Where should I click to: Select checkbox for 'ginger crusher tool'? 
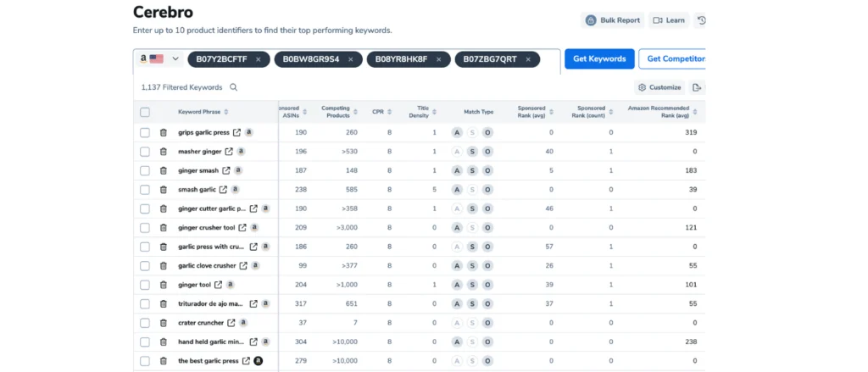pos(145,227)
